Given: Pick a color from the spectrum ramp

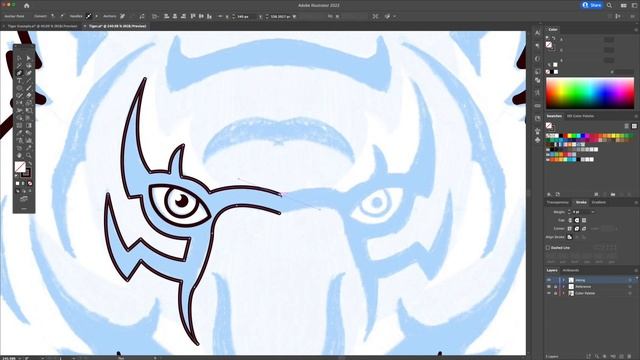Looking at the screenshot, I should point(590,93).
